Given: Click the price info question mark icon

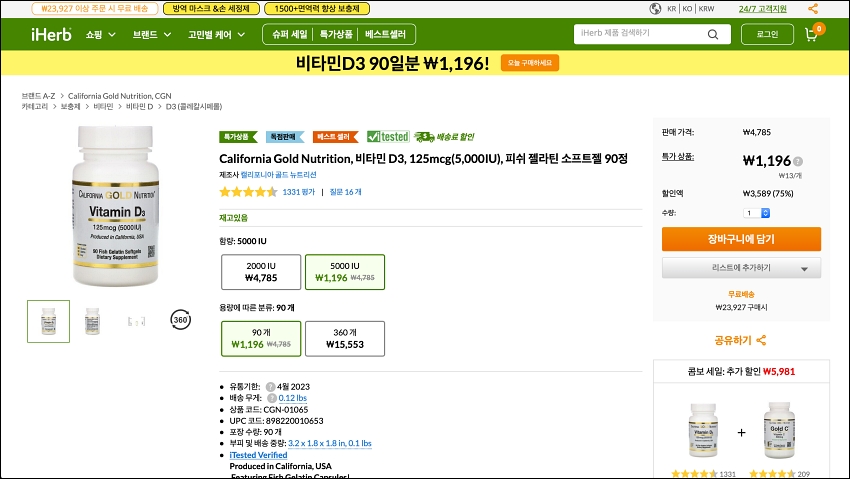Looking at the screenshot, I should [798, 161].
